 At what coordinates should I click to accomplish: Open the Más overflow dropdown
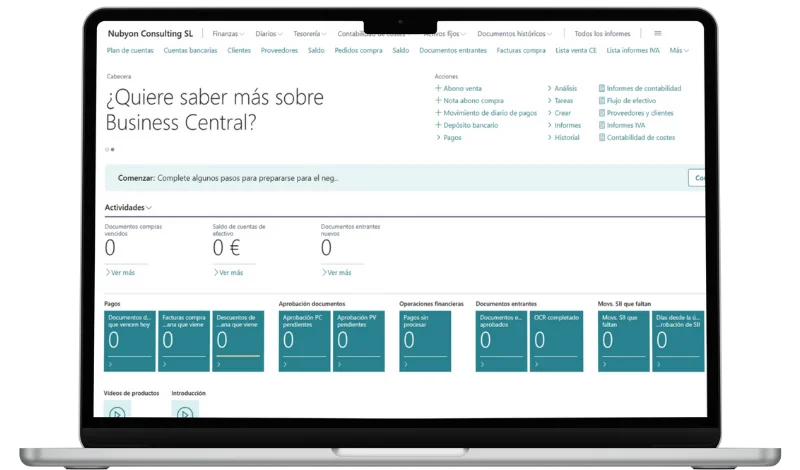click(x=679, y=51)
